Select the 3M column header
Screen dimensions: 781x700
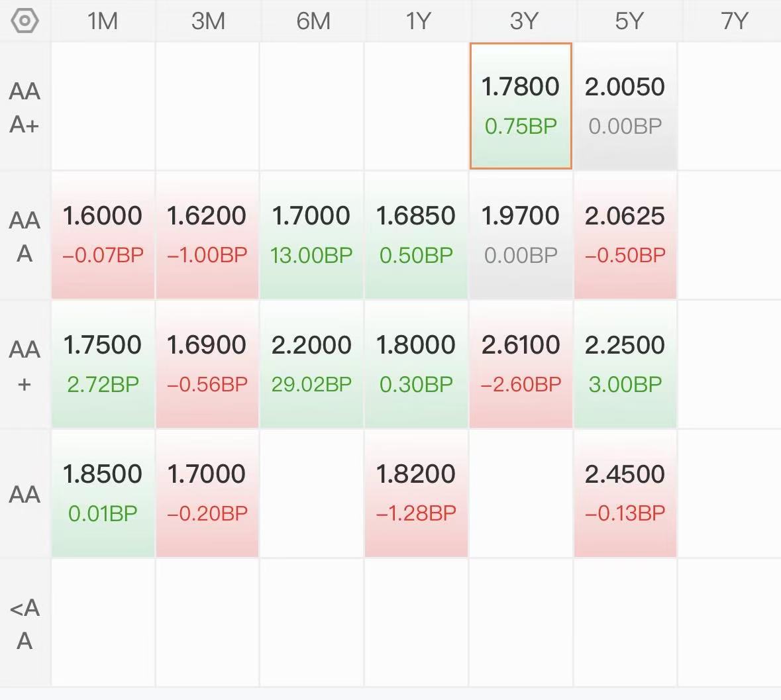(x=208, y=21)
